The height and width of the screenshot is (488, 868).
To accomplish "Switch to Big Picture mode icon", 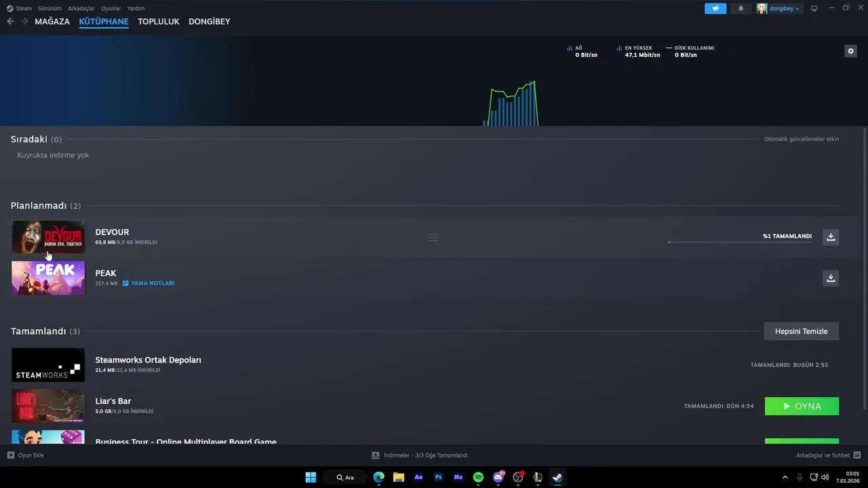I will [x=814, y=8].
